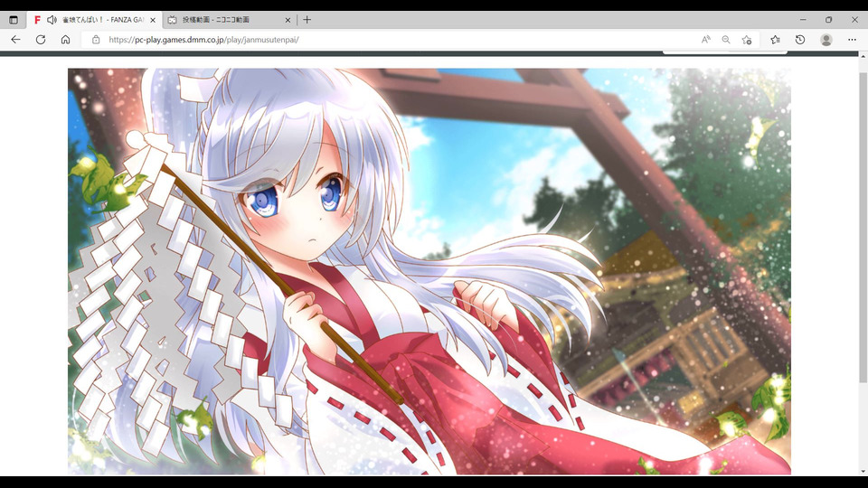Open the zoom control in address bar
The image size is (868, 488).
(726, 40)
